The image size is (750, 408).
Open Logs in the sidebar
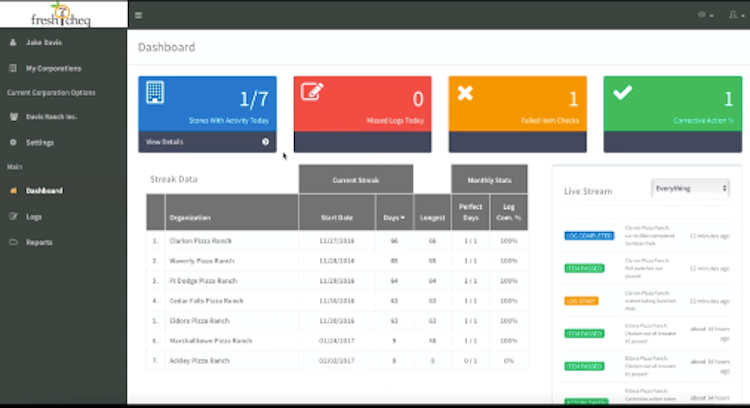click(x=33, y=217)
